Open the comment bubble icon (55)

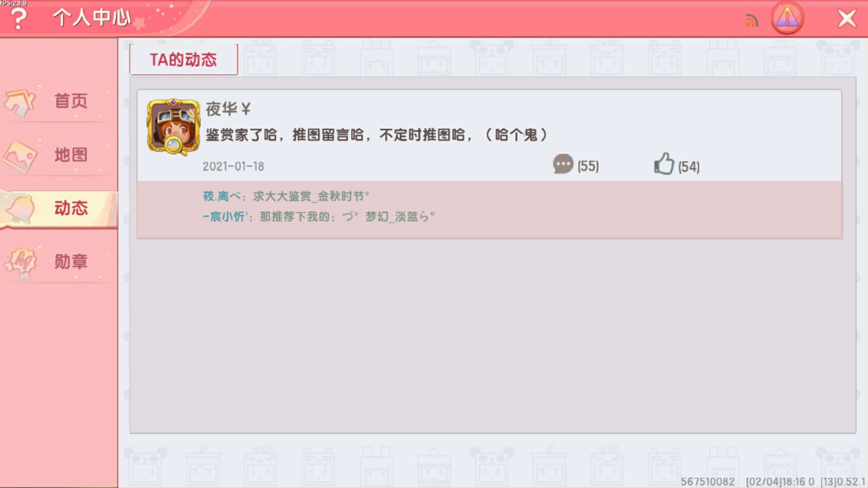pos(563,164)
